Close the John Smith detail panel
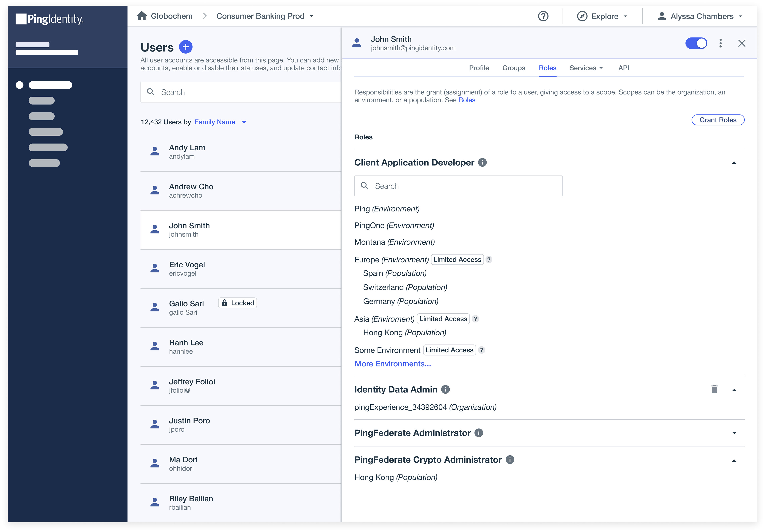 point(742,43)
